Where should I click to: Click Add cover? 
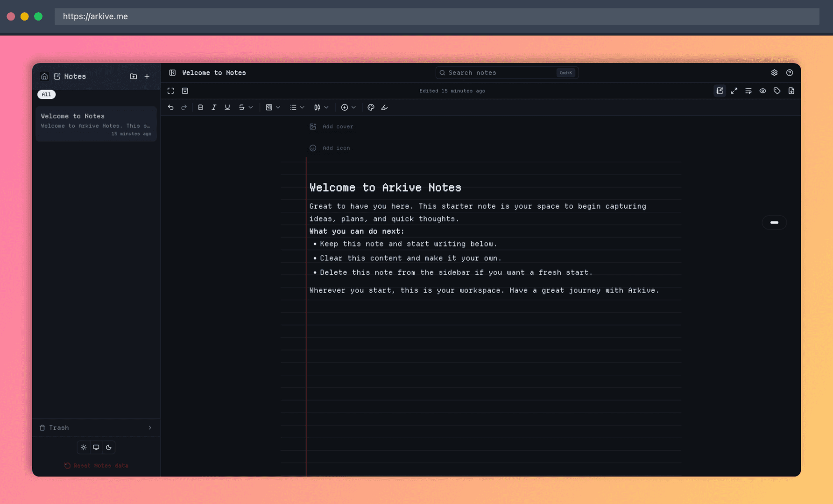coord(332,126)
